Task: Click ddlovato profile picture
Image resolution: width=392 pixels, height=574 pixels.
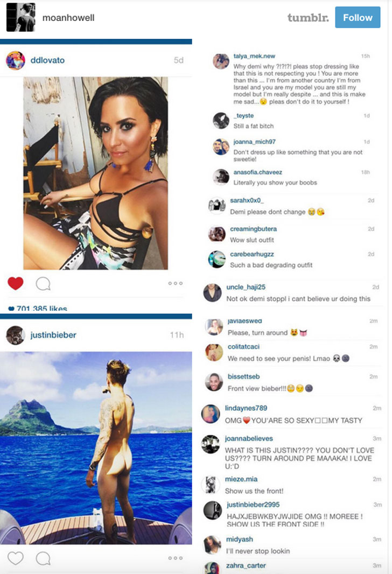Action: 16,60
